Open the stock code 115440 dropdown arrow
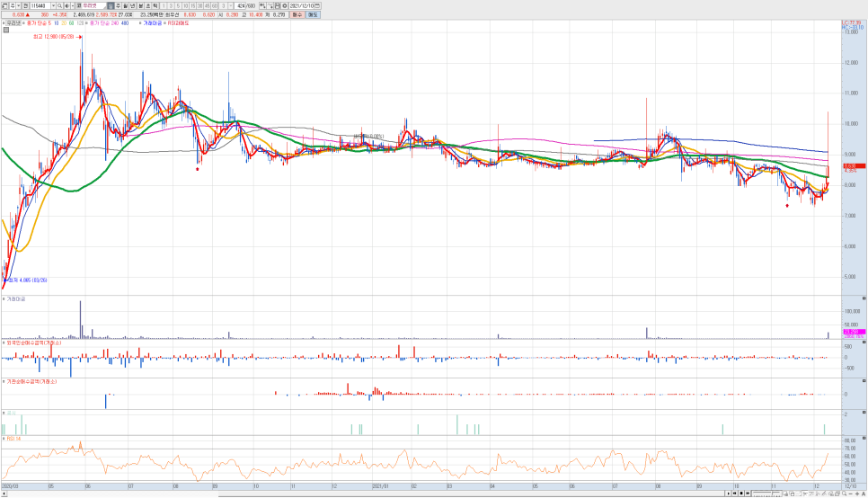 (53, 5)
